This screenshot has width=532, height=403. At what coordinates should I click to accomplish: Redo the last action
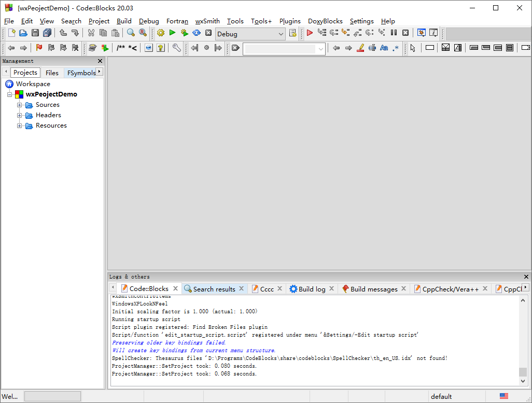tap(75, 33)
